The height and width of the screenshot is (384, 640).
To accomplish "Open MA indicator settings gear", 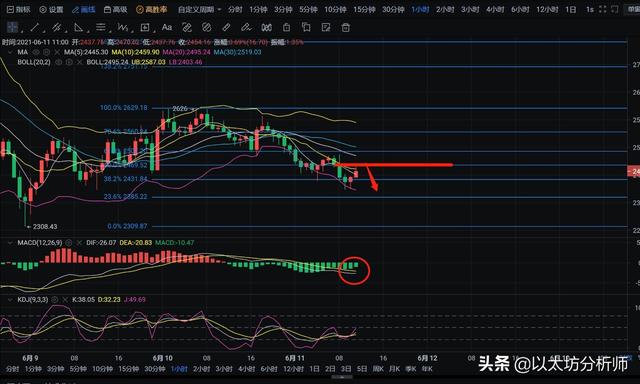I will (47, 52).
